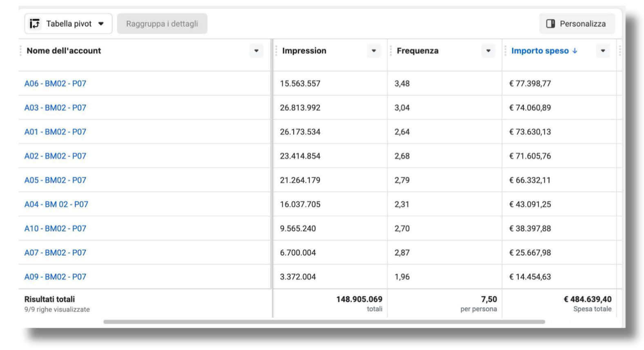Viewport: 644px width, 350px height.
Task: Select impressions value 23.414.854
Action: click(x=300, y=156)
